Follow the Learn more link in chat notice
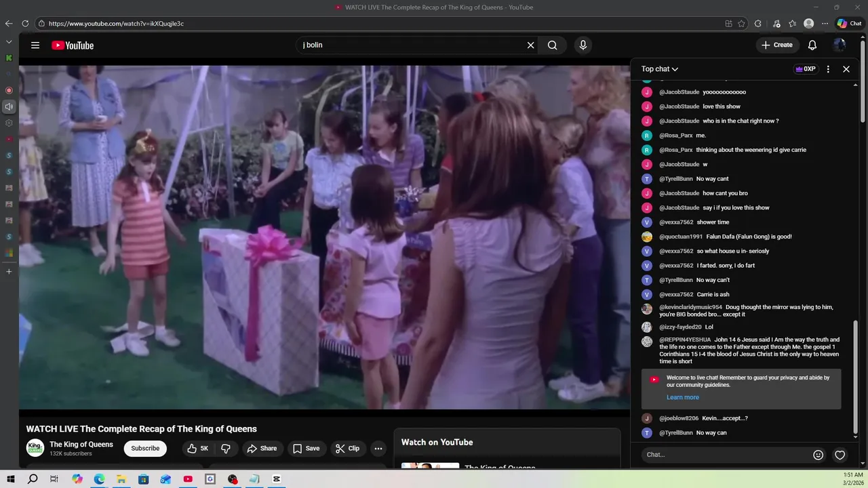 (682, 397)
